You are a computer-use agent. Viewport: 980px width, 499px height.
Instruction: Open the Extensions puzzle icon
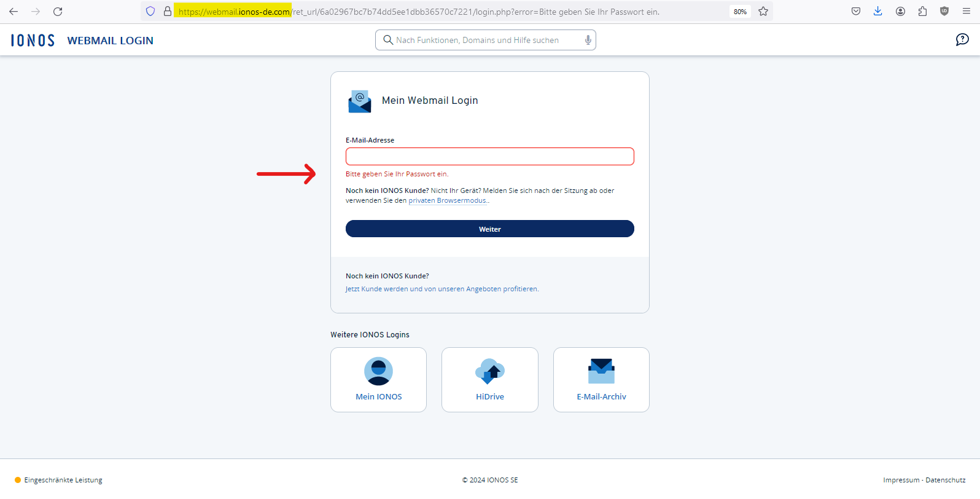[922, 12]
